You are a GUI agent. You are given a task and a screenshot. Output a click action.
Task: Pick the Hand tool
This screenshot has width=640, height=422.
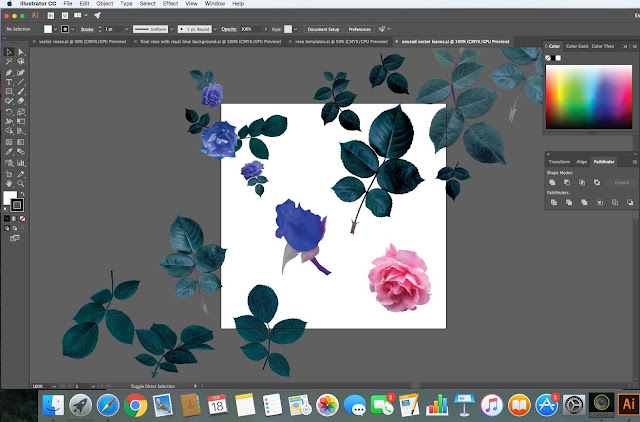(9, 184)
